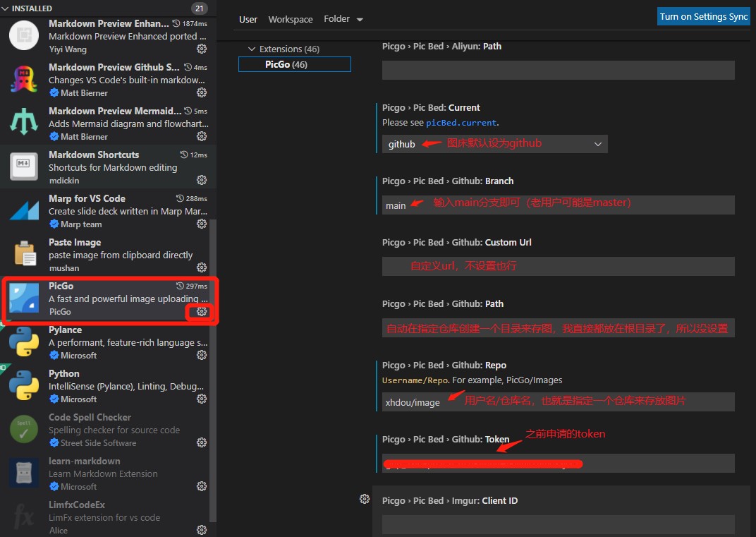Open gear menu for Markdown Preview Enhanced

(202, 49)
